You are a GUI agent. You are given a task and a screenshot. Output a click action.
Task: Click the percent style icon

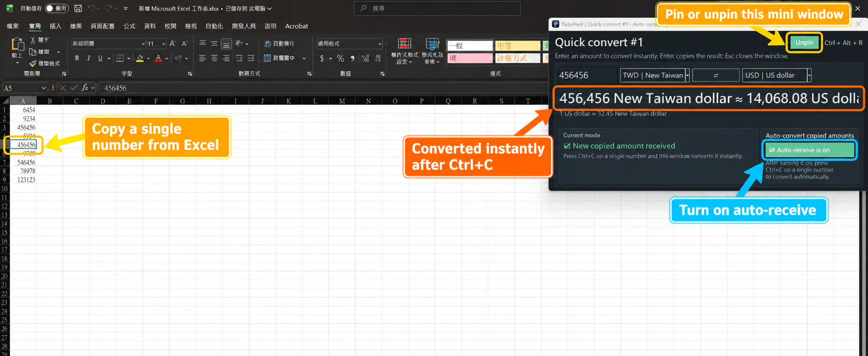coord(340,58)
